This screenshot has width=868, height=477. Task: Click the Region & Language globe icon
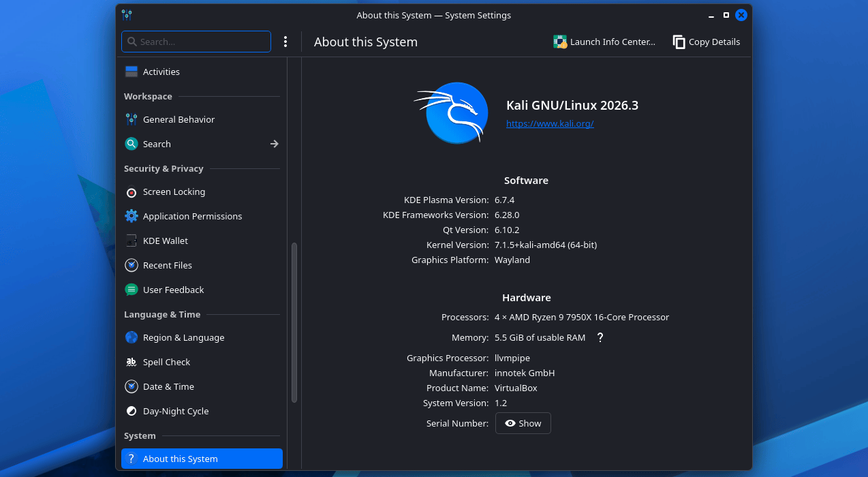point(131,337)
